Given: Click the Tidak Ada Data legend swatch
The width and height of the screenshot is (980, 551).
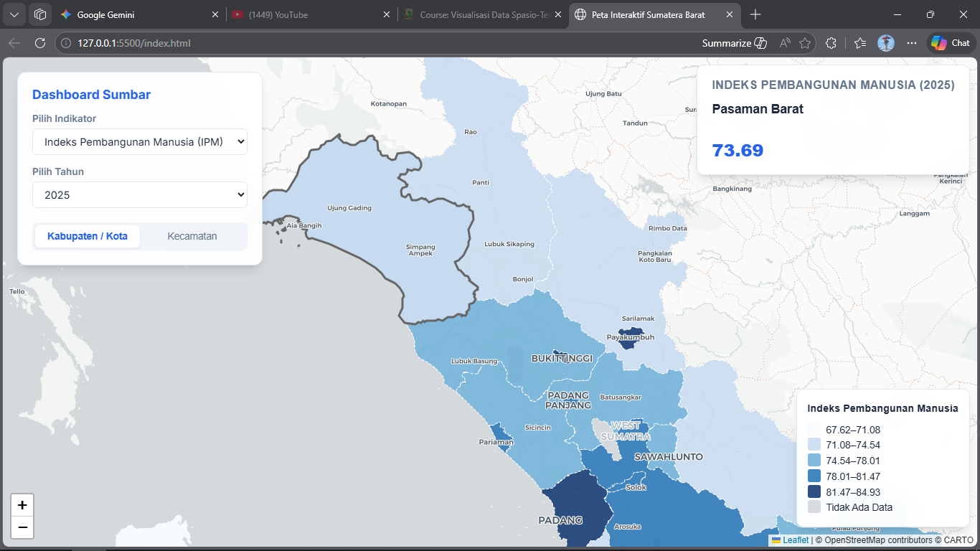Looking at the screenshot, I should click(x=814, y=507).
